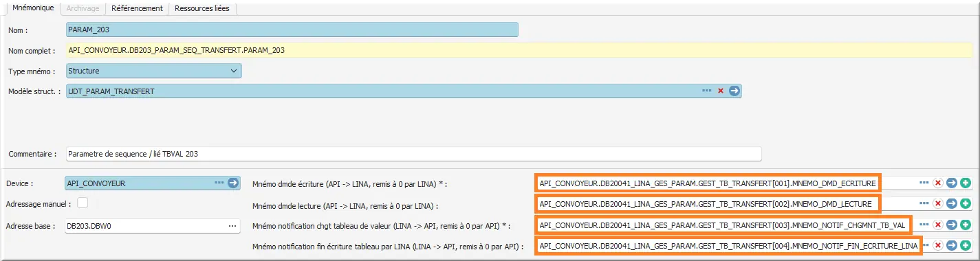Open Adresse base ellipsis selector
Image resolution: width=980 pixels, height=261 pixels.
(231, 225)
